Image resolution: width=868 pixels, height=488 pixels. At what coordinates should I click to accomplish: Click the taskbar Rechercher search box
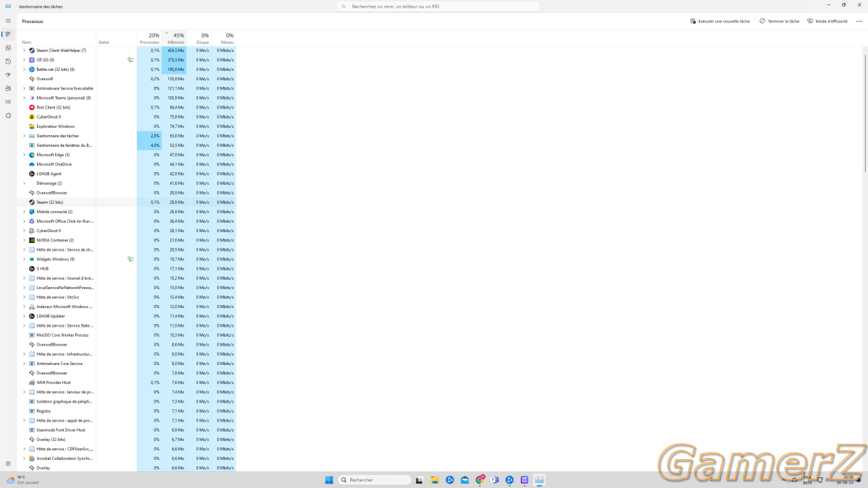[375, 480]
